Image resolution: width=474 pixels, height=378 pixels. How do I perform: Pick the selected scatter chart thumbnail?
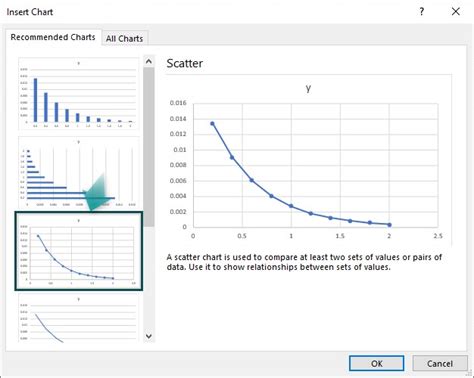click(79, 251)
